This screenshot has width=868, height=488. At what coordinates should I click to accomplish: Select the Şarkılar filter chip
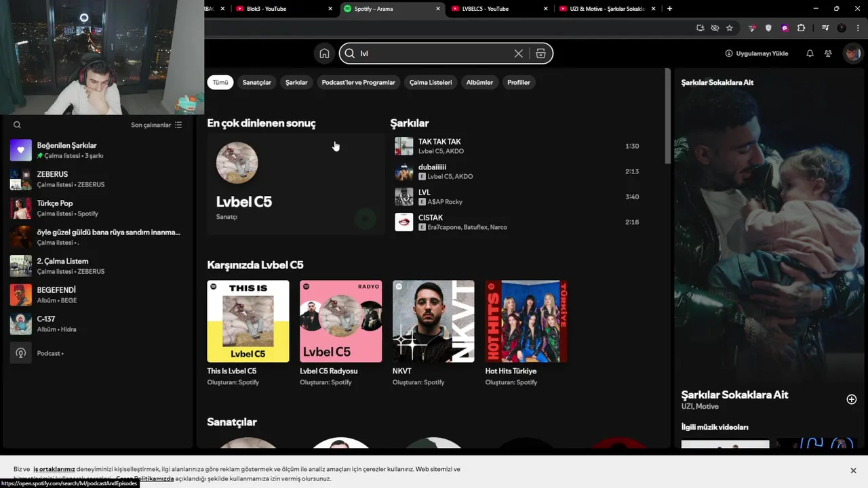(296, 82)
